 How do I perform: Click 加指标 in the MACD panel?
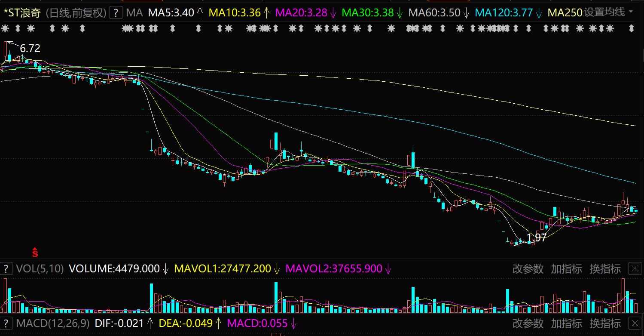567,323
